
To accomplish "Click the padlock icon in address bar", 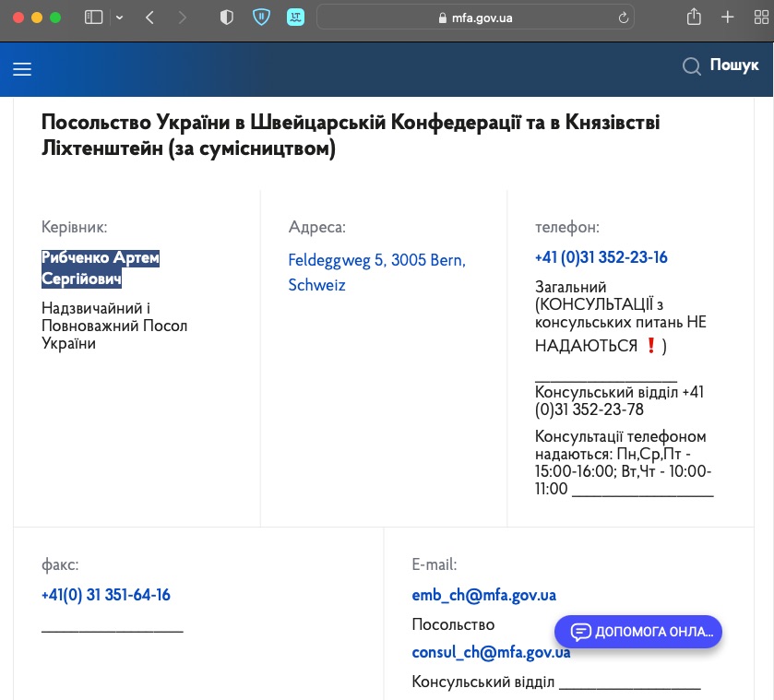I will 442,18.
